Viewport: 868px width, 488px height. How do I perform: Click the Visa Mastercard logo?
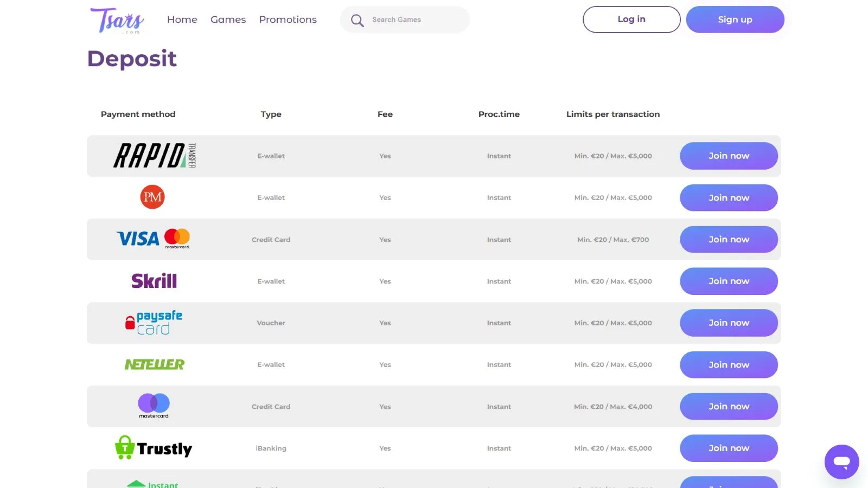point(153,239)
